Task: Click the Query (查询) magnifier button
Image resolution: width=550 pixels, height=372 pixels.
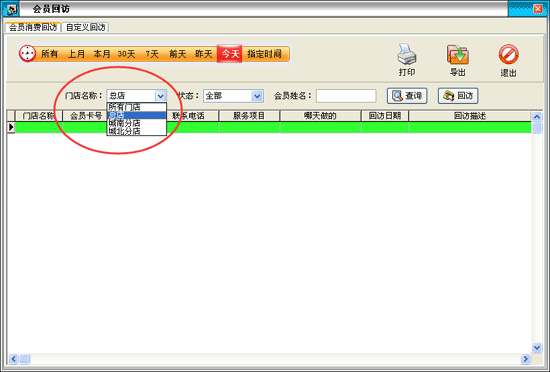Action: 407,96
